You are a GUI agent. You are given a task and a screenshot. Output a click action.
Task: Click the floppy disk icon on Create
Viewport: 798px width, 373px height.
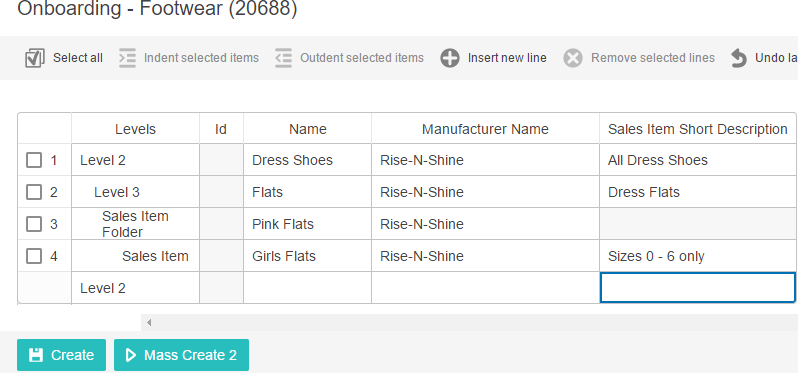[36, 355]
